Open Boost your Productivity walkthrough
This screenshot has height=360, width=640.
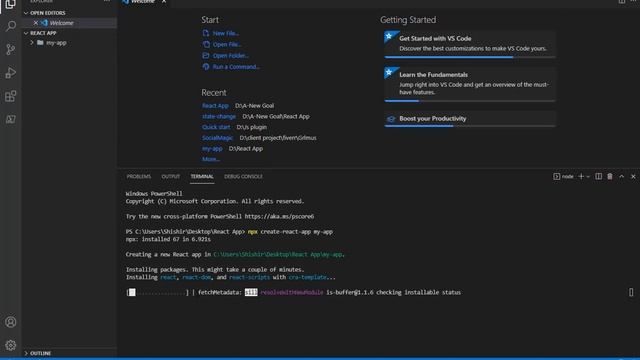[x=470, y=118]
